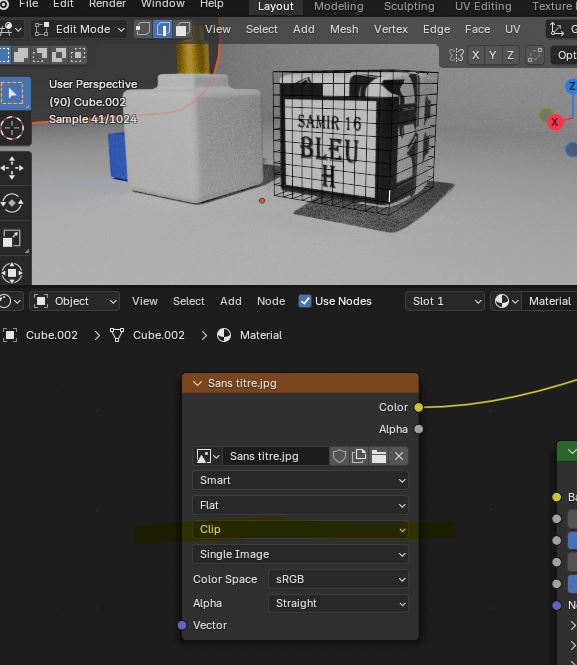This screenshot has height=665, width=577.
Task: Set selection mode to invert
Action: tap(59, 55)
